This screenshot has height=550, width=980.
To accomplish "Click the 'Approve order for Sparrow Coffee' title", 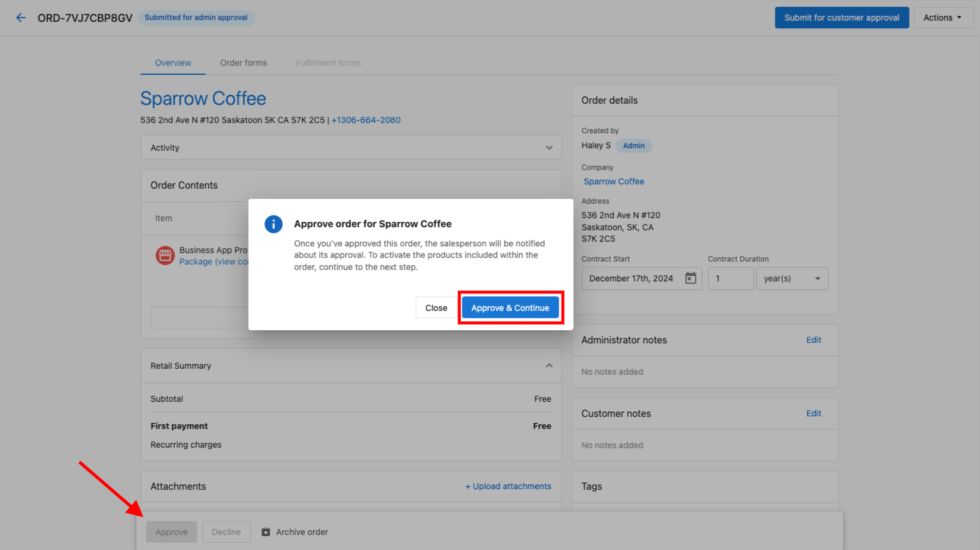I will coord(373,223).
